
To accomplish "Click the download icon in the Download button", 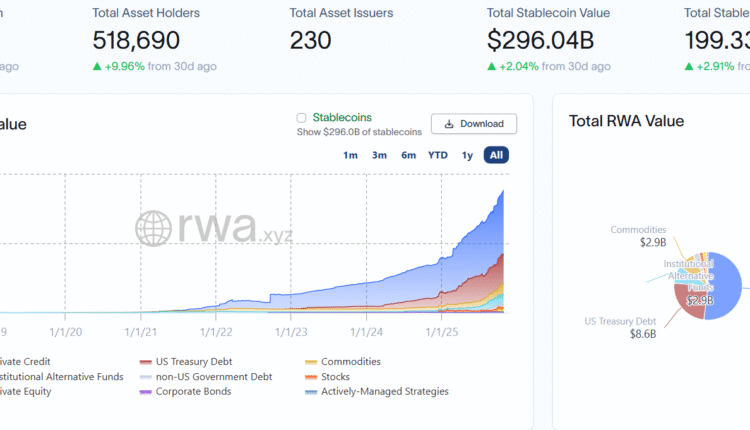I will point(450,124).
